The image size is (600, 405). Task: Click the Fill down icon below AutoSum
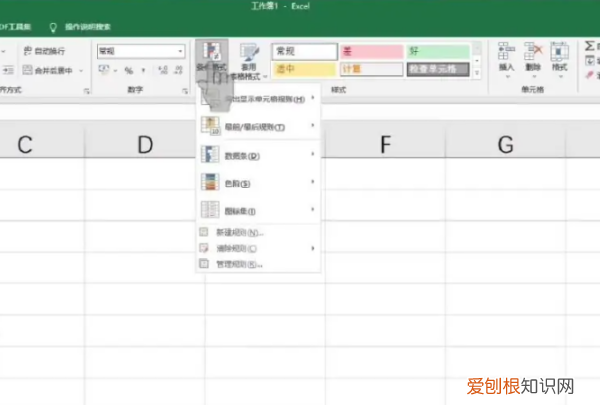(590, 60)
